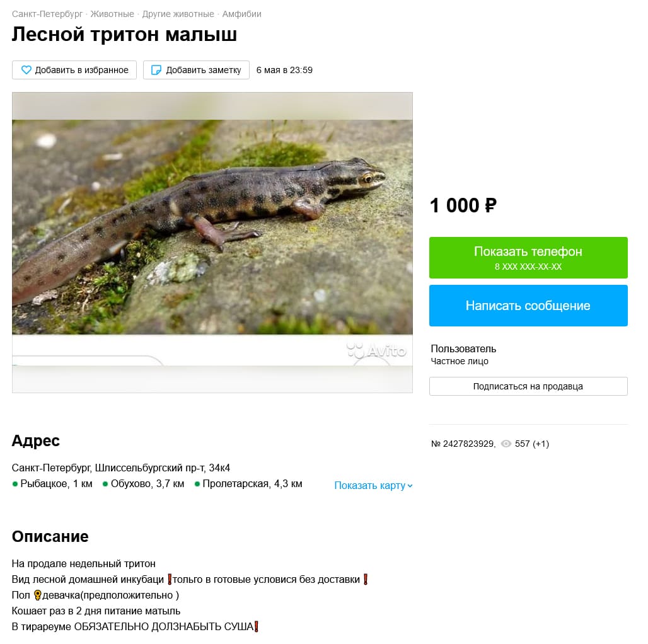Click green metro dot next to Обухово
This screenshot has height=644, width=648.
click(105, 484)
